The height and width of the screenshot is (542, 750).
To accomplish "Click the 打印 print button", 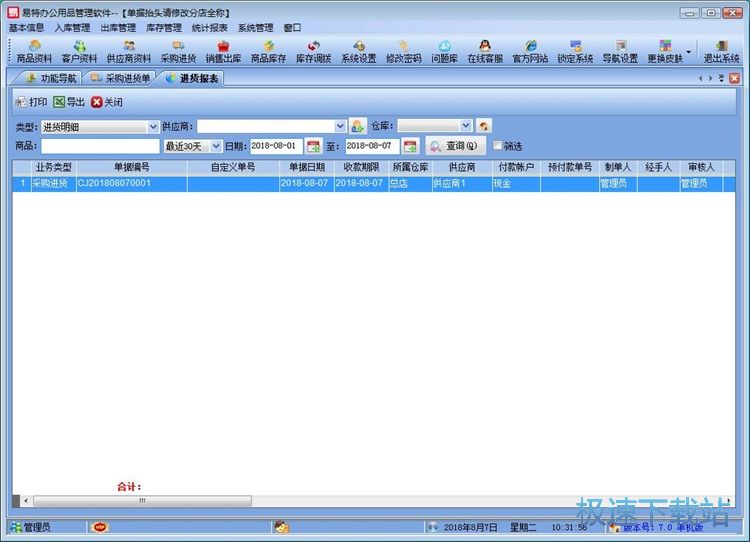I will (32, 102).
